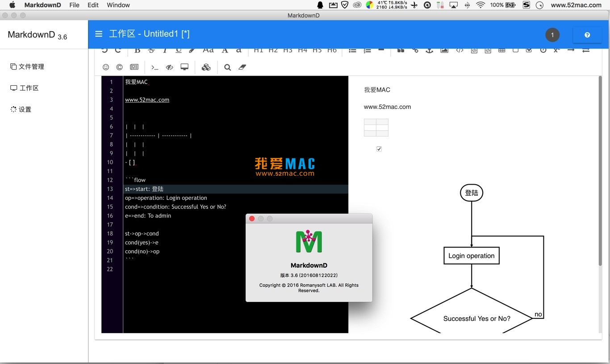Click the cubes icon
Screen dimensions: 610x364
click(206, 67)
